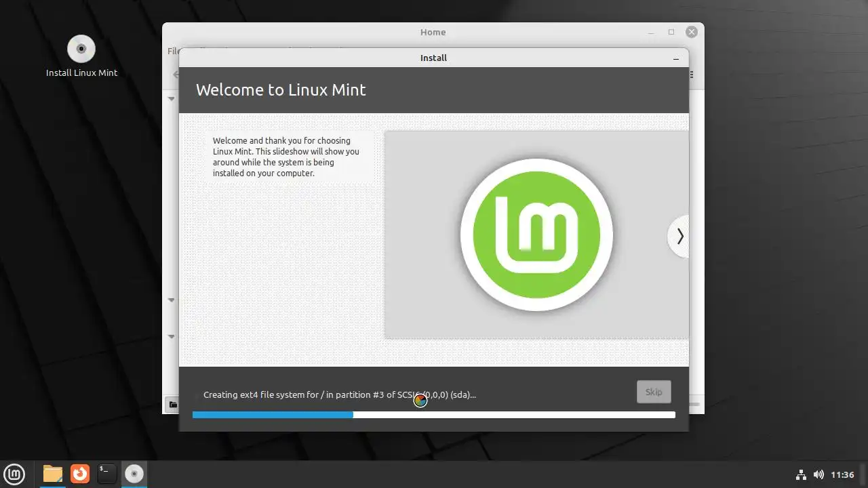Viewport: 868px width, 488px height.
Task: Collapse the topmost sidebar section in Home window
Action: (x=172, y=98)
